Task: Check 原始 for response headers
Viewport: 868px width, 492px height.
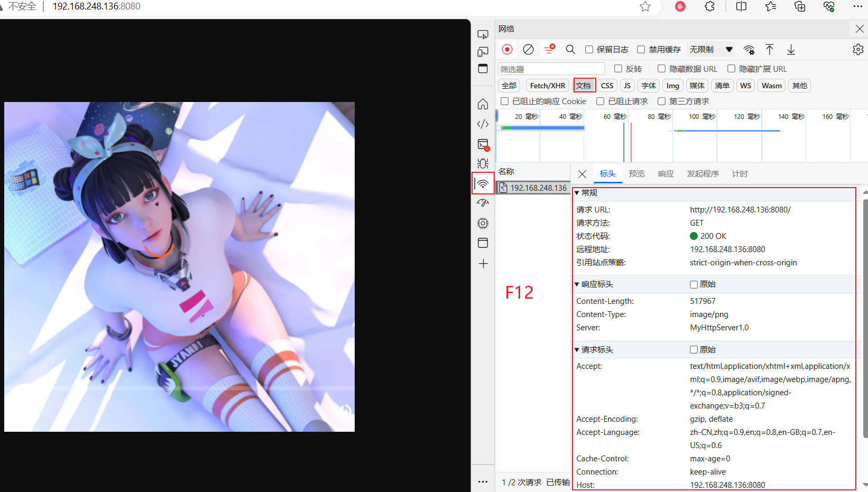Action: [x=694, y=284]
